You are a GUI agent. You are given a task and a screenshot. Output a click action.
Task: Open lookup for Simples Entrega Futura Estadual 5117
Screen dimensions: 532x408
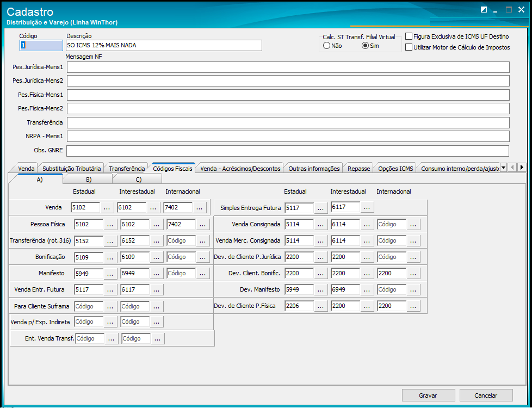coord(320,208)
